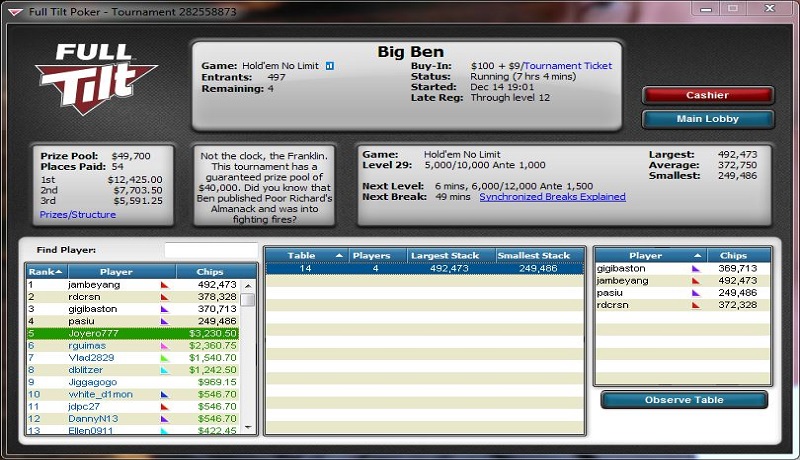800x460 pixels.
Task: Sort ranking list by Player column header
Action: pyautogui.click(x=122, y=272)
